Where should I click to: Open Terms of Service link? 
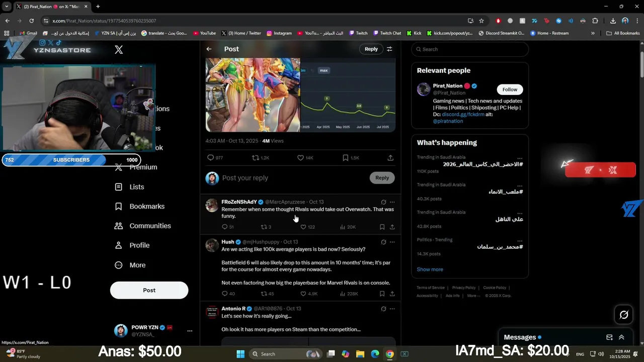[431, 288]
